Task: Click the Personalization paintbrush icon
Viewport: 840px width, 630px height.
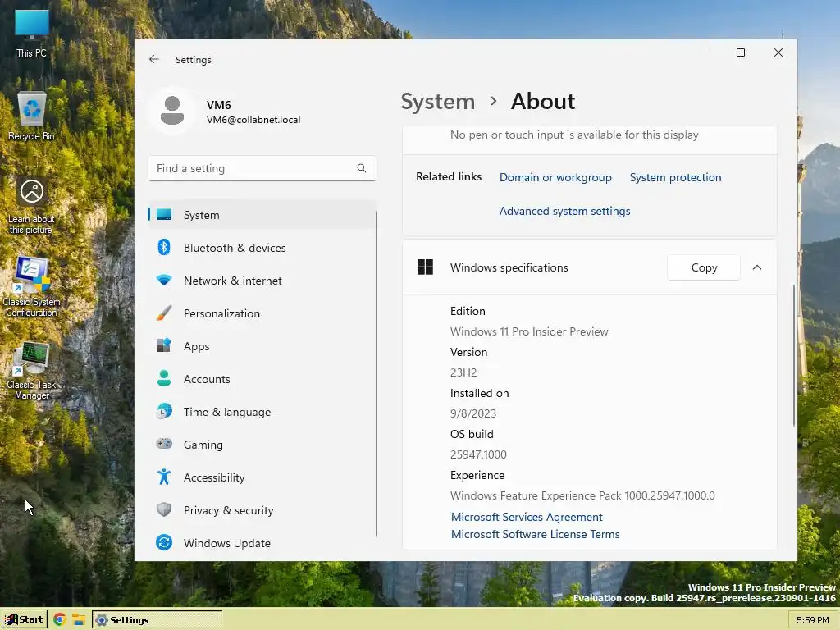Action: (x=164, y=313)
